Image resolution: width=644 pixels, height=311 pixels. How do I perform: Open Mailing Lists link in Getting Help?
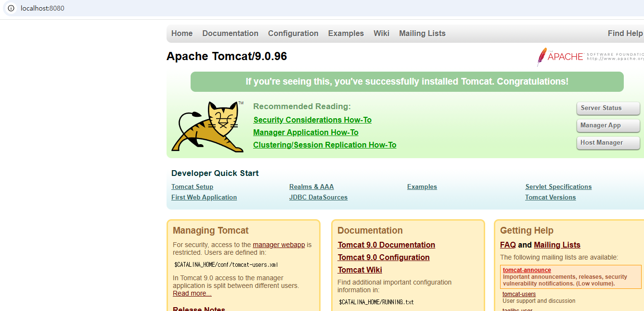[x=557, y=245]
